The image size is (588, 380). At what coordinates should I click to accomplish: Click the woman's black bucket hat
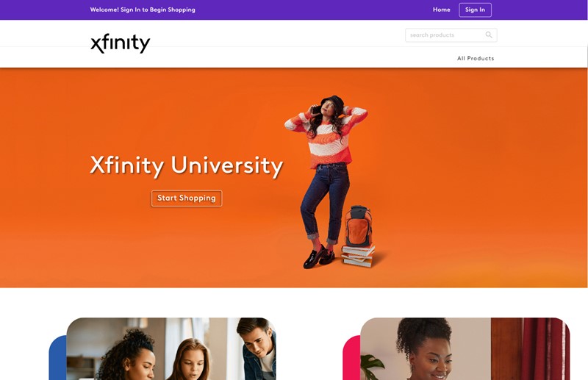pyautogui.click(x=333, y=101)
